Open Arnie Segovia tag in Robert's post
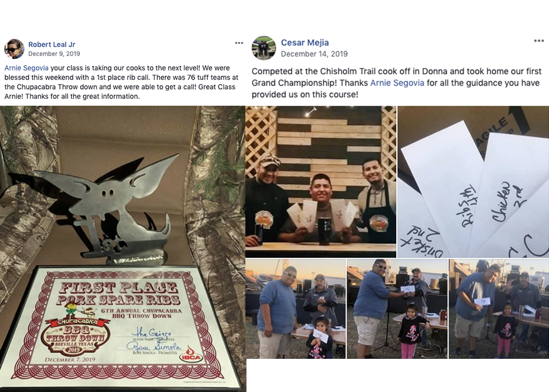Image resolution: width=549 pixels, height=392 pixels. [x=26, y=68]
